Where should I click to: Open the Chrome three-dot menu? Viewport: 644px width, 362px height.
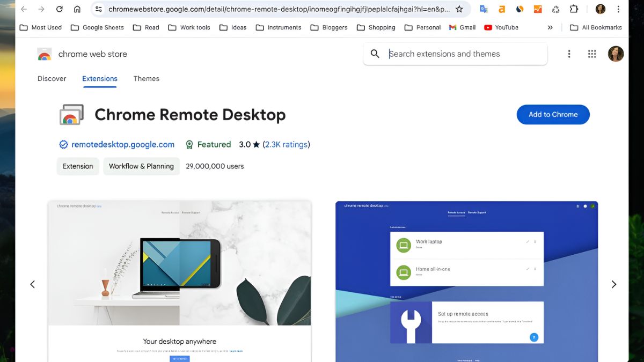(x=619, y=9)
